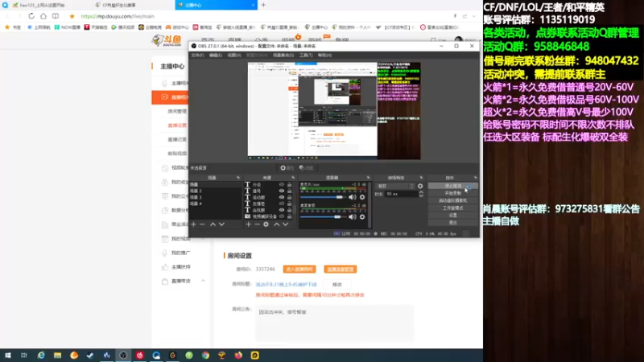Click the Stop Streaming button in Controls
Screen dimensions: 644x362
(452, 186)
